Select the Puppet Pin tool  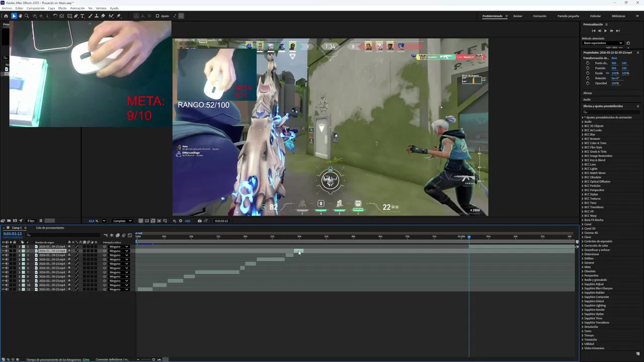tap(119, 16)
